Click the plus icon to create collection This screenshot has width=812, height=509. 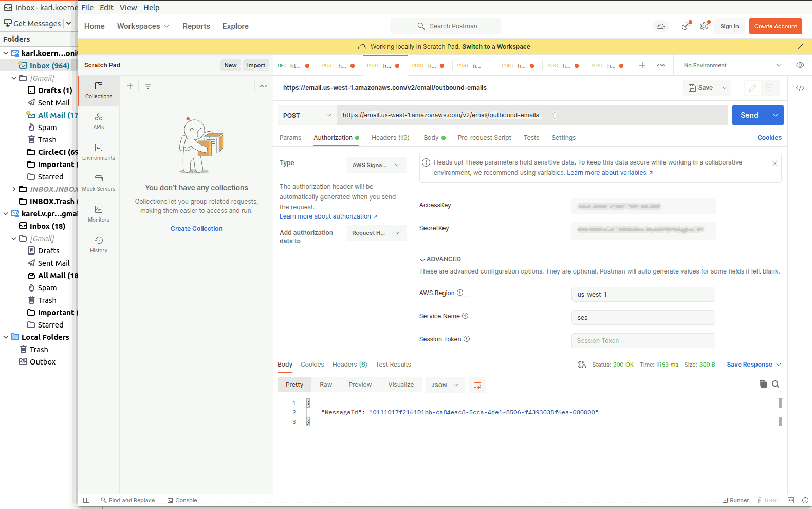point(130,86)
